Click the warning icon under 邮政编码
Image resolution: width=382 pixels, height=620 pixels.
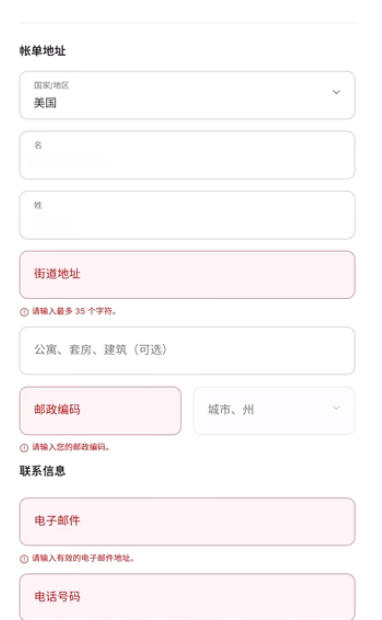pyautogui.click(x=24, y=448)
